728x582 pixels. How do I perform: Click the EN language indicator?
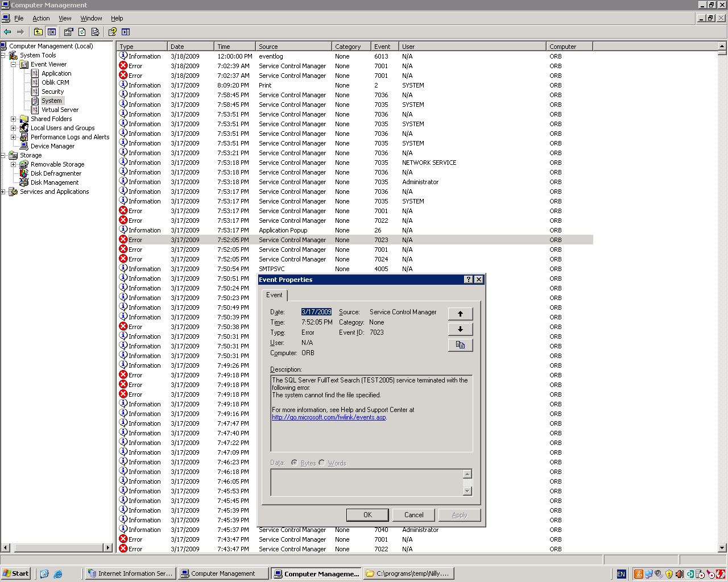[x=621, y=574]
